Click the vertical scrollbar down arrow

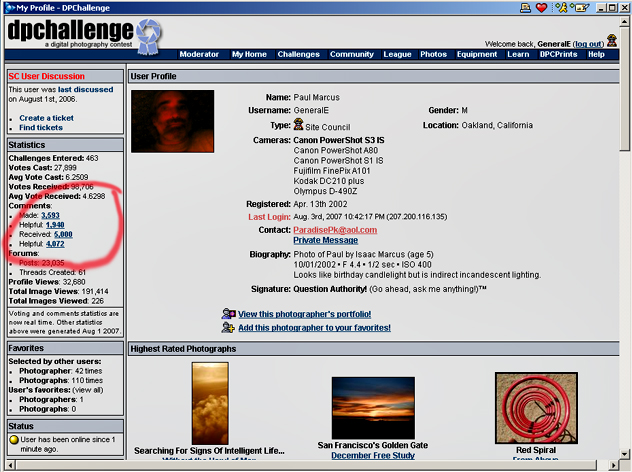[x=625, y=454]
